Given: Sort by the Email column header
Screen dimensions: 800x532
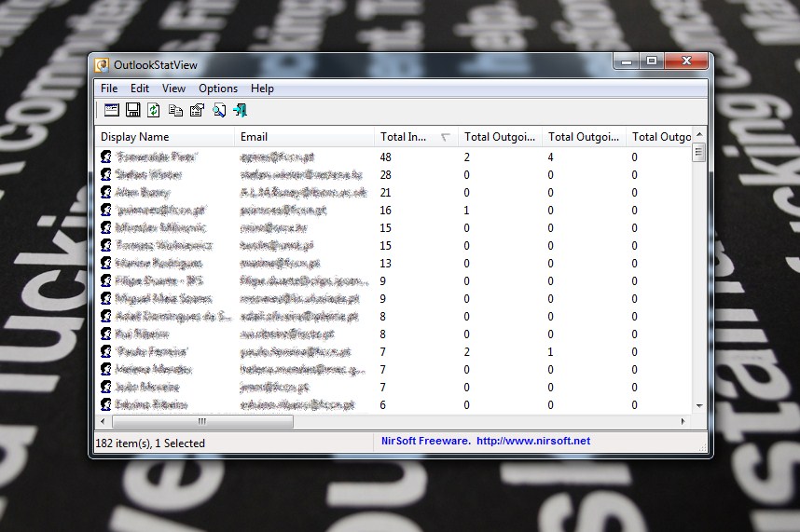Looking at the screenshot, I should coord(305,137).
